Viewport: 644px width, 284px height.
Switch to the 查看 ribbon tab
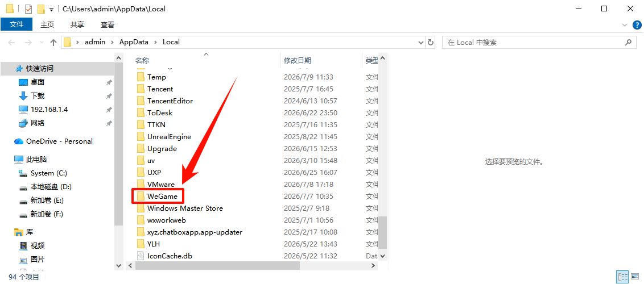[107, 24]
